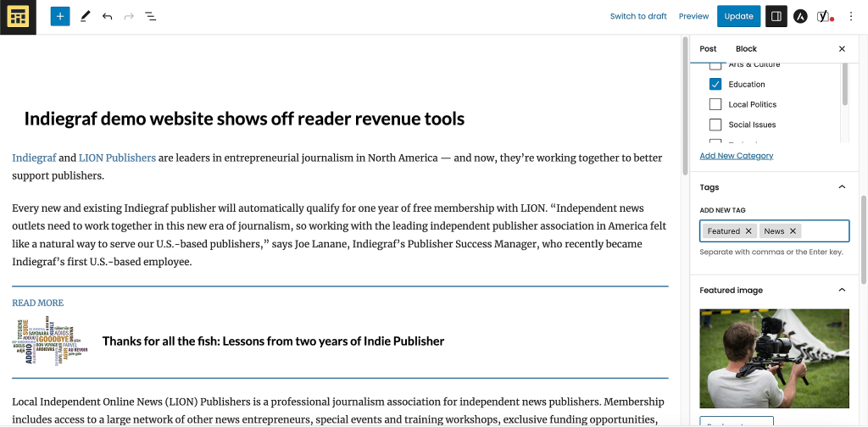Click the Update button
The image size is (868, 427).
pyautogui.click(x=738, y=16)
